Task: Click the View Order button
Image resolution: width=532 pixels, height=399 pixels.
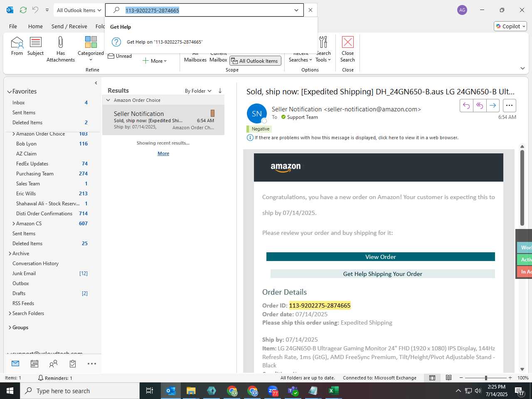Action: [x=380, y=257]
